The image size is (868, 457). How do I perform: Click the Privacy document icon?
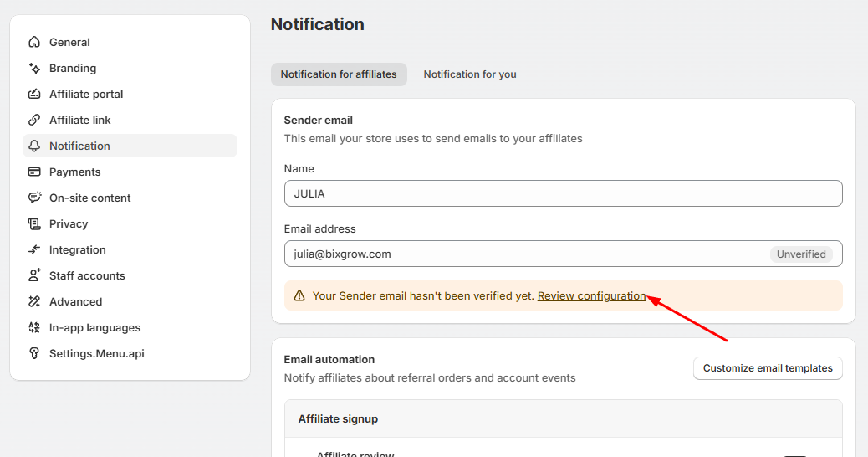click(x=34, y=223)
